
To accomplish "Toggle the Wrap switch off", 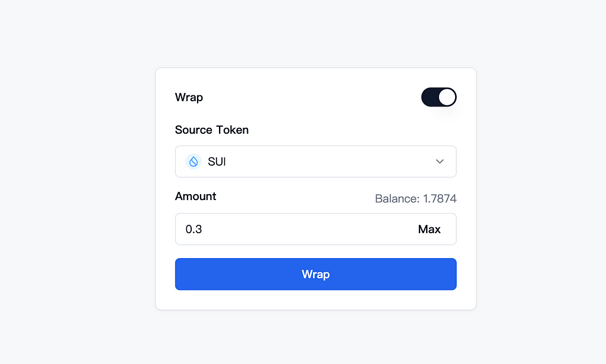I will coord(439,97).
